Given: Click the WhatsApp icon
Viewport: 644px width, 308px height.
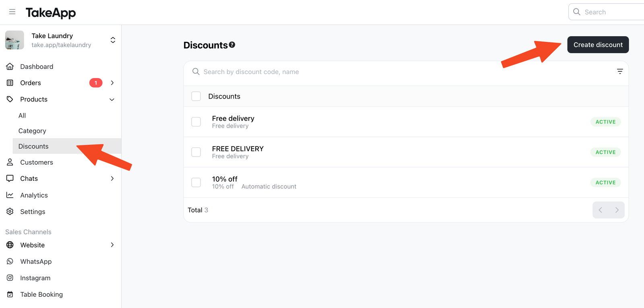Looking at the screenshot, I should [x=10, y=261].
